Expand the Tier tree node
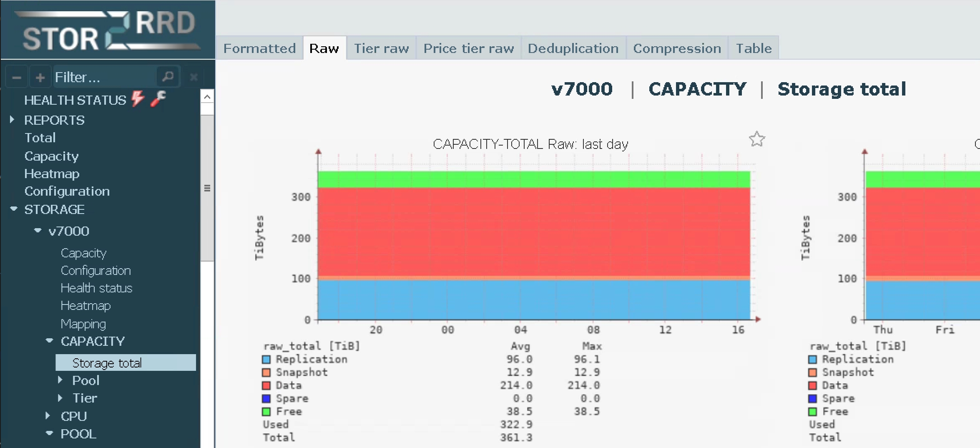 [60, 398]
